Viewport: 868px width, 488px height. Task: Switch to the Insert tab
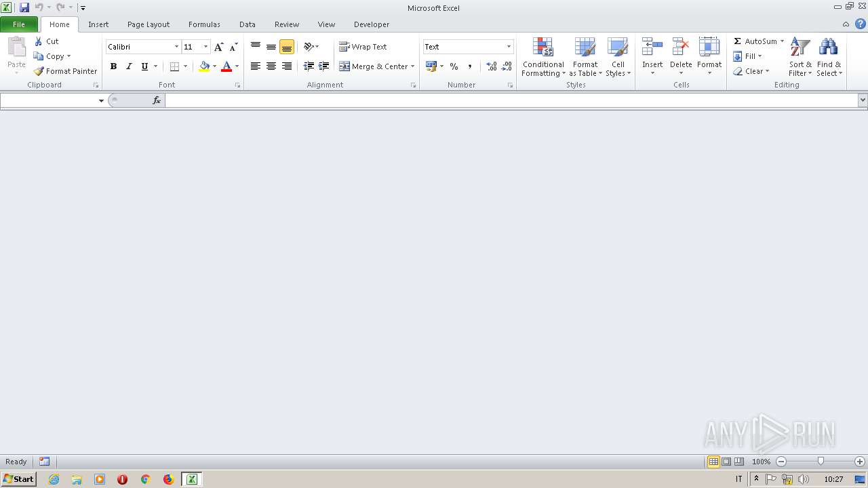[x=98, y=24]
